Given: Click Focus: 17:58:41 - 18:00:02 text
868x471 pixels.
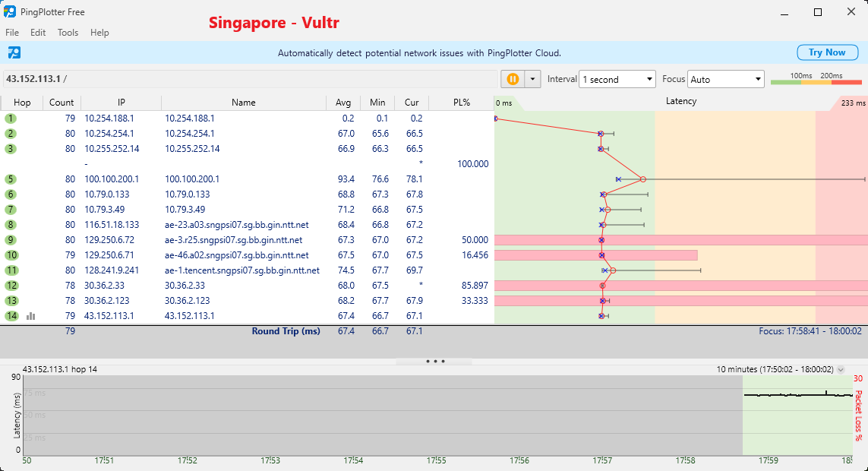Looking at the screenshot, I should pos(810,331).
